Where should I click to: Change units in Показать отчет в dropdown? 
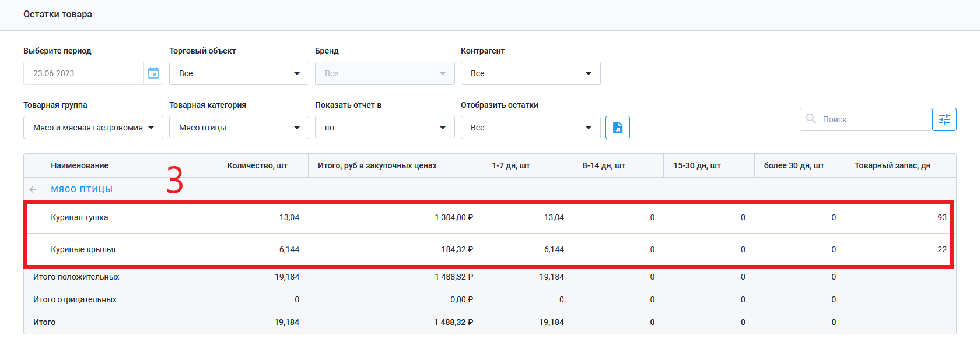[384, 128]
